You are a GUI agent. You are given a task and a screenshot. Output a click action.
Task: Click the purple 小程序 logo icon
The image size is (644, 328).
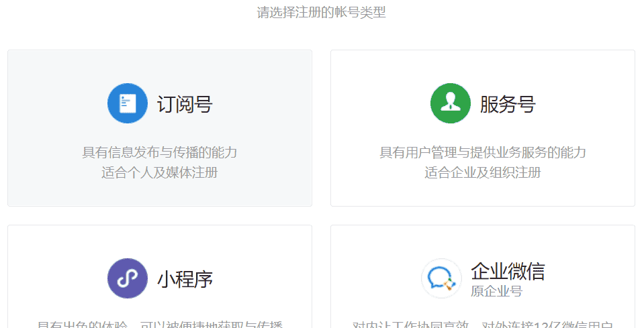pyautogui.click(x=128, y=278)
